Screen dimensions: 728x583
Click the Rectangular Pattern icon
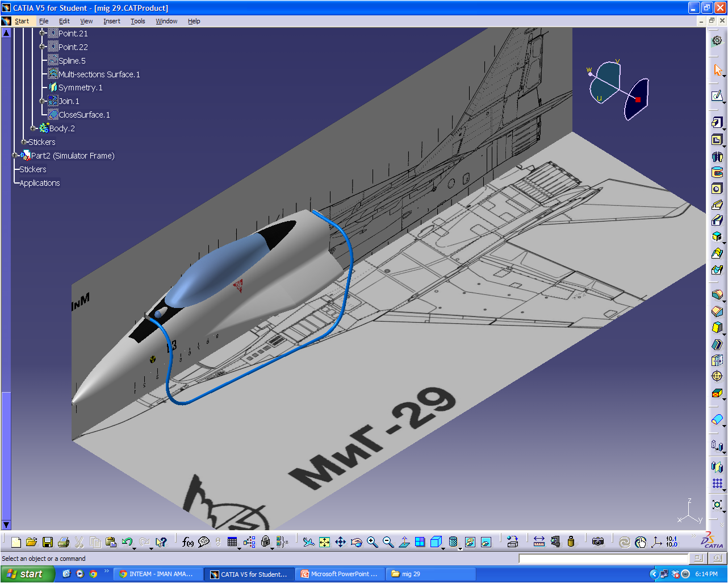(717, 484)
